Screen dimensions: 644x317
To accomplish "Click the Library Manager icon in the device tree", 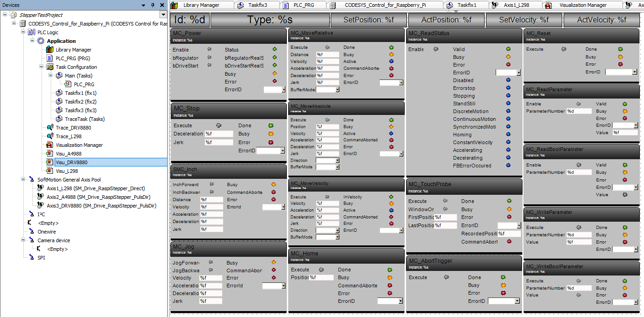I will coord(50,50).
